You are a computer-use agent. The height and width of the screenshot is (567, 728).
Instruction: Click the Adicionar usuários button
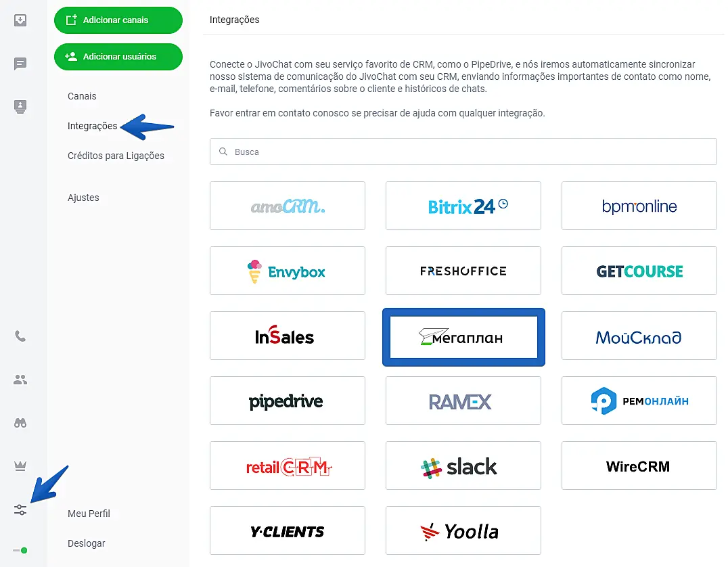pos(118,57)
